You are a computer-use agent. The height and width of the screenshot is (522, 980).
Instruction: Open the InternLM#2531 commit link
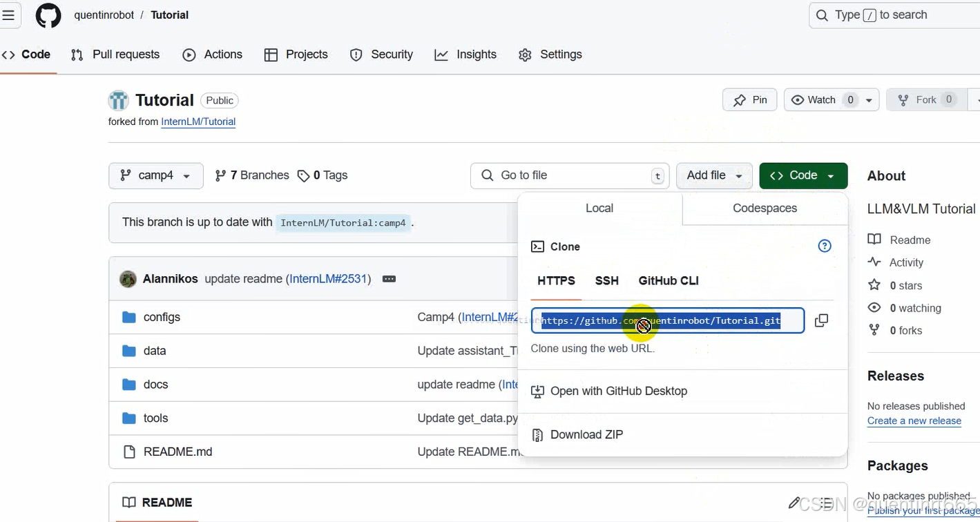328,279
